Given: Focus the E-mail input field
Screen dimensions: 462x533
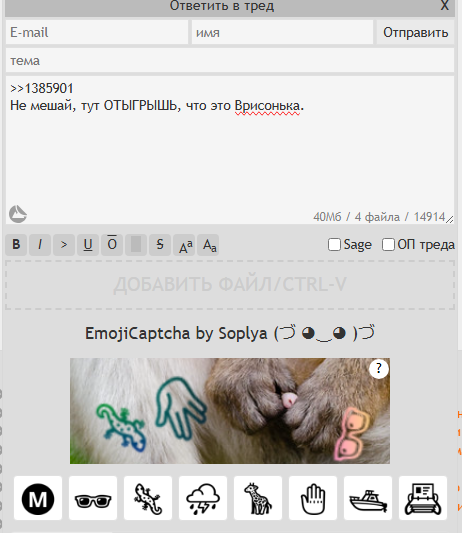Looking at the screenshot, I should coord(97,32).
